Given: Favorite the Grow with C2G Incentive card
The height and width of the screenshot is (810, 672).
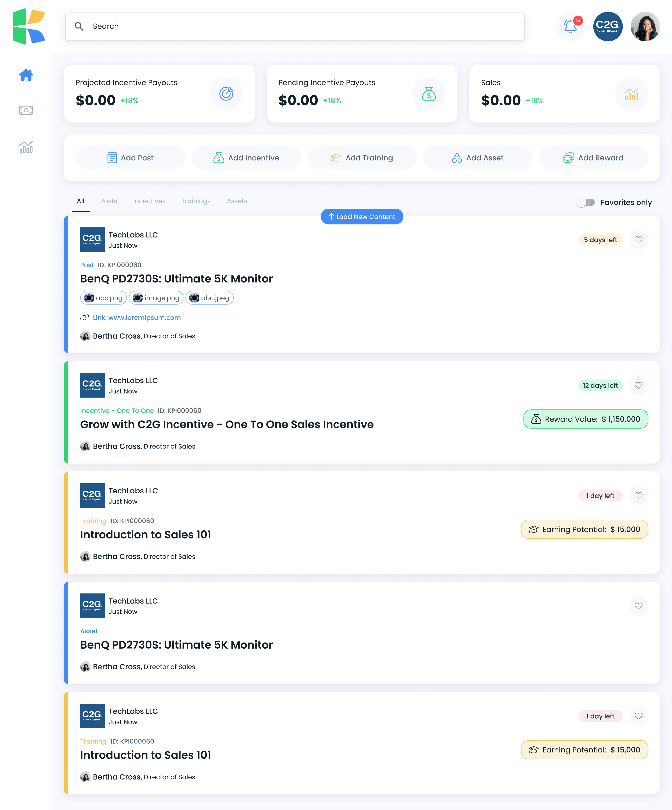Looking at the screenshot, I should (638, 385).
